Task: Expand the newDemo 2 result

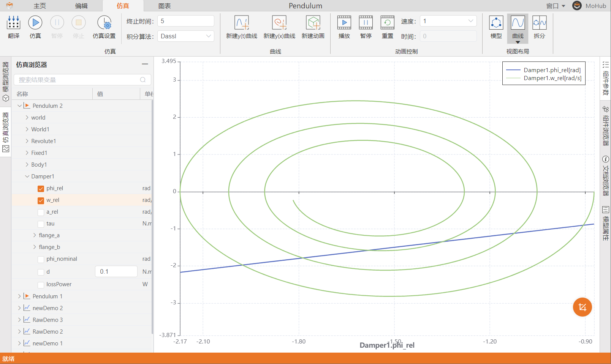Action: pyautogui.click(x=19, y=308)
